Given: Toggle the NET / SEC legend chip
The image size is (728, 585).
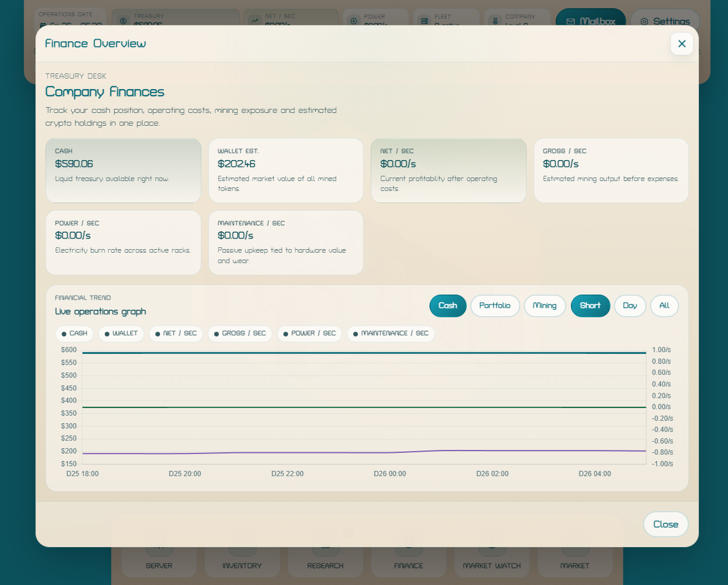Looking at the screenshot, I should click(x=176, y=334).
